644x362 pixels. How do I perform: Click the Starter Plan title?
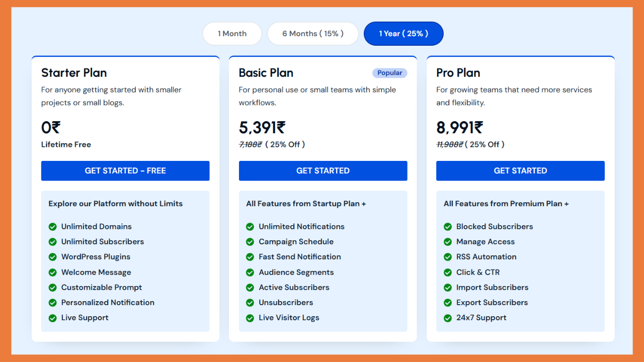click(x=74, y=73)
